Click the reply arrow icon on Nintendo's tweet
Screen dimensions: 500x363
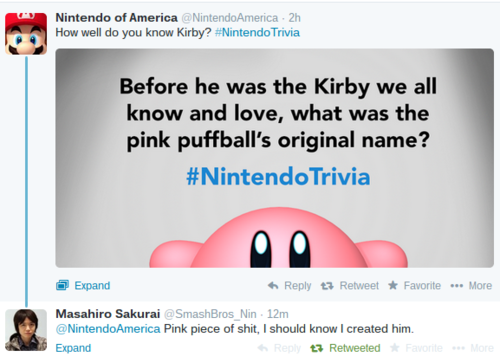pyautogui.click(x=273, y=286)
